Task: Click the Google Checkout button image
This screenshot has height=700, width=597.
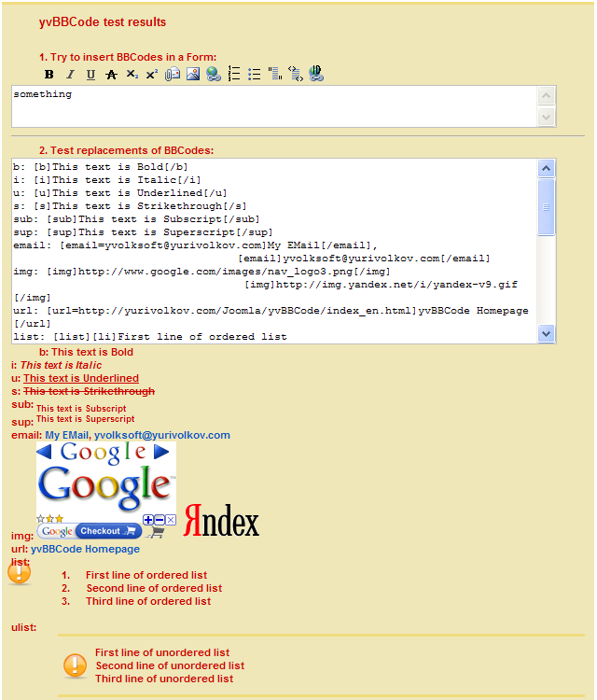Action: pyautogui.click(x=90, y=531)
